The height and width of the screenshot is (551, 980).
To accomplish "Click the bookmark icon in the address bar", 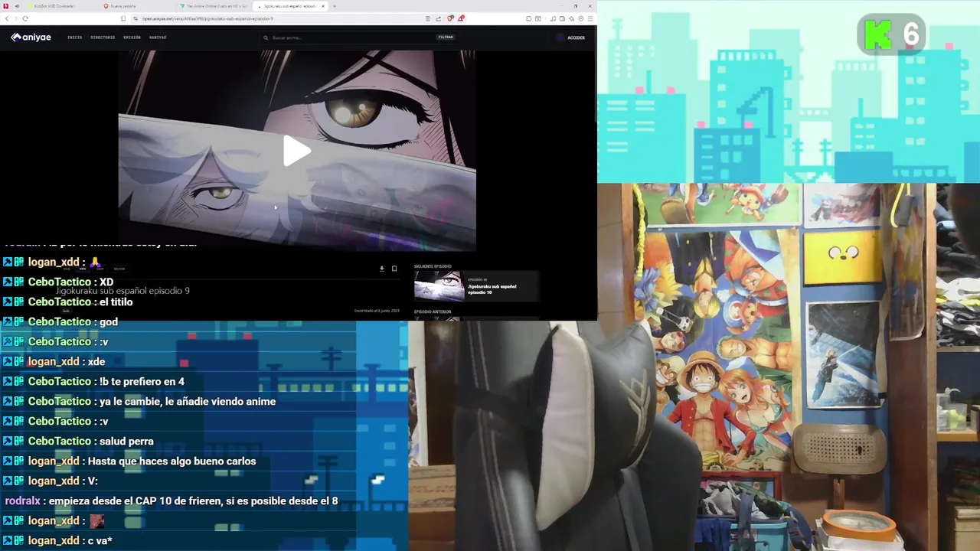I will 123,18.
